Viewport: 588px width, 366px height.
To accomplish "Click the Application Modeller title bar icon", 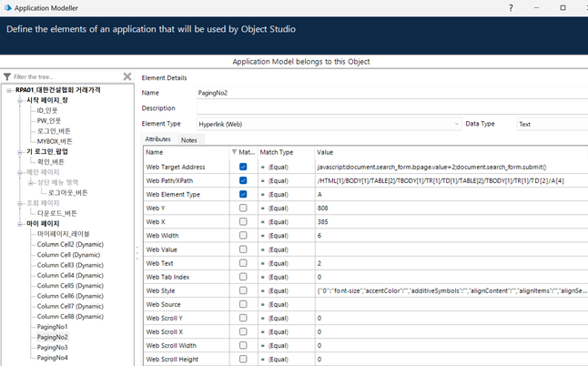I will (7, 7).
